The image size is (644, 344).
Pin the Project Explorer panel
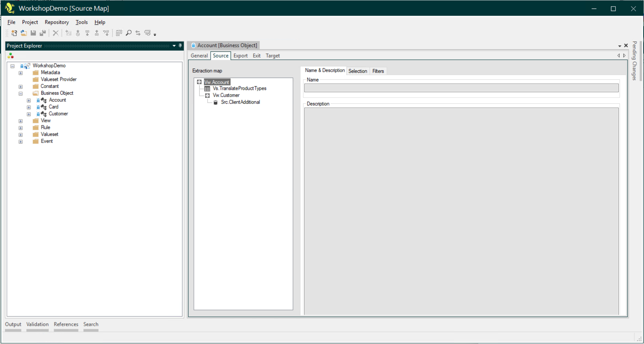[180, 46]
